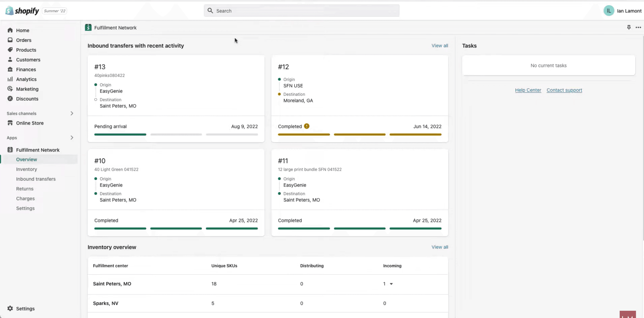The height and width of the screenshot is (318, 644).
Task: Expand Incoming dropdown for Saint Peters, MO
Action: click(391, 284)
